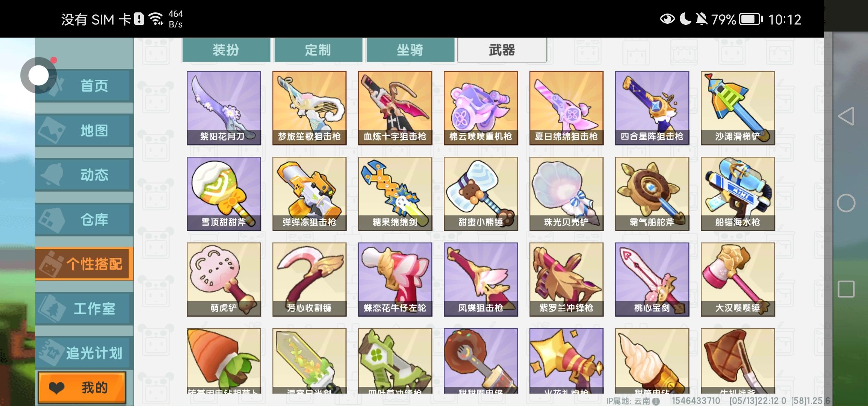The image size is (868, 406).
Task: Select the 紫阳花月刀 weapon icon
Action: pyautogui.click(x=224, y=108)
